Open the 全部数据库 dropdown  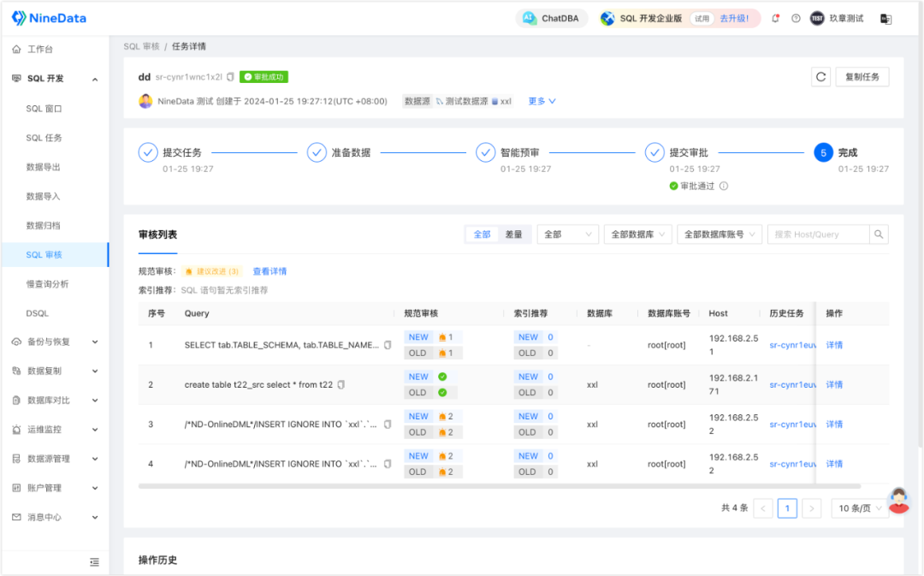(637, 235)
